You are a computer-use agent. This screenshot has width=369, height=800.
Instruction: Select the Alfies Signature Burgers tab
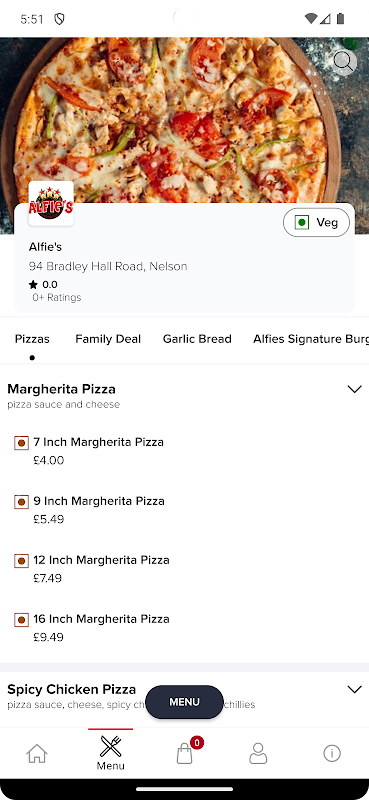coord(311,339)
